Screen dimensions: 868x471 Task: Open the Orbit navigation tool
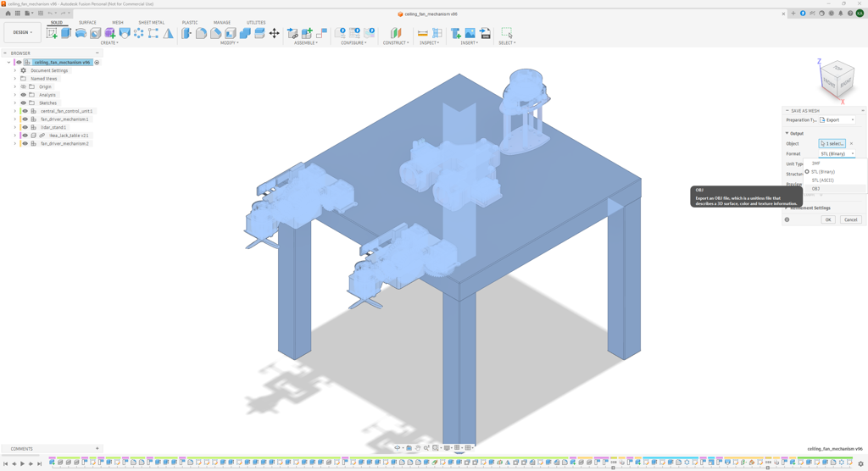click(x=398, y=448)
